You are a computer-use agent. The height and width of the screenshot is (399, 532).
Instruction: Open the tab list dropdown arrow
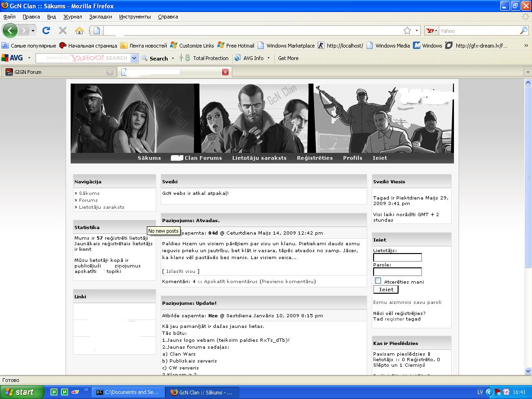pyautogui.click(x=528, y=72)
